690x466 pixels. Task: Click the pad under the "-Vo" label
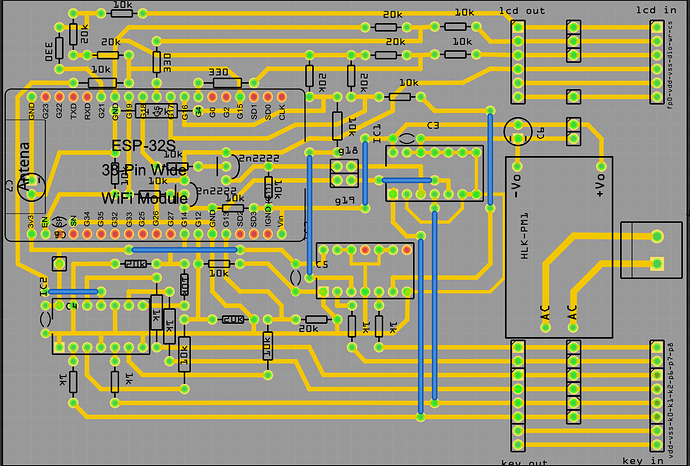click(518, 166)
